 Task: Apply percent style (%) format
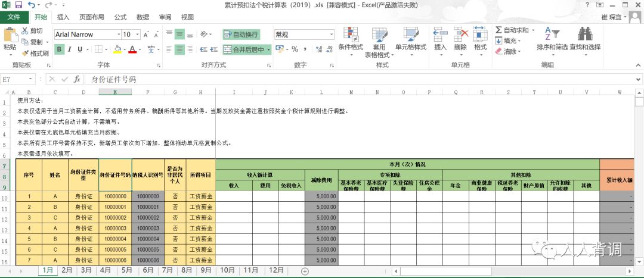click(295, 49)
